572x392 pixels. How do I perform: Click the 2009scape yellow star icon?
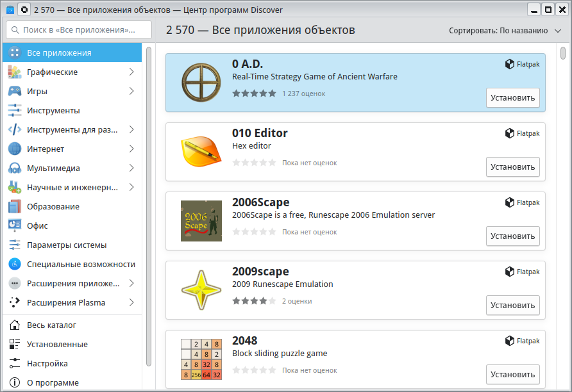[201, 290]
